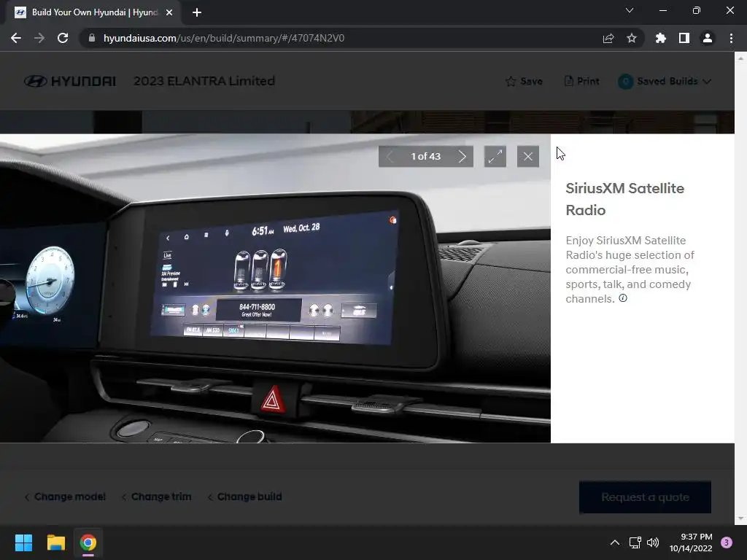This screenshot has height=560, width=747.
Task: Click the Chrome taskbar icon
Action: pyautogui.click(x=88, y=542)
